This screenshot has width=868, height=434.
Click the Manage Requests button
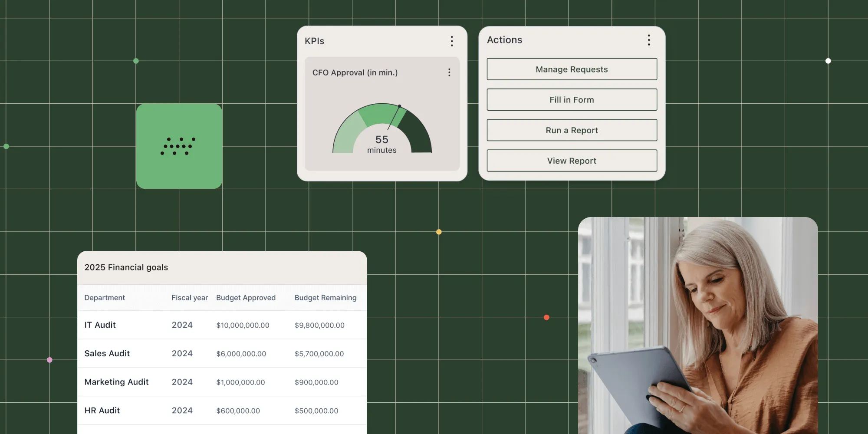572,69
